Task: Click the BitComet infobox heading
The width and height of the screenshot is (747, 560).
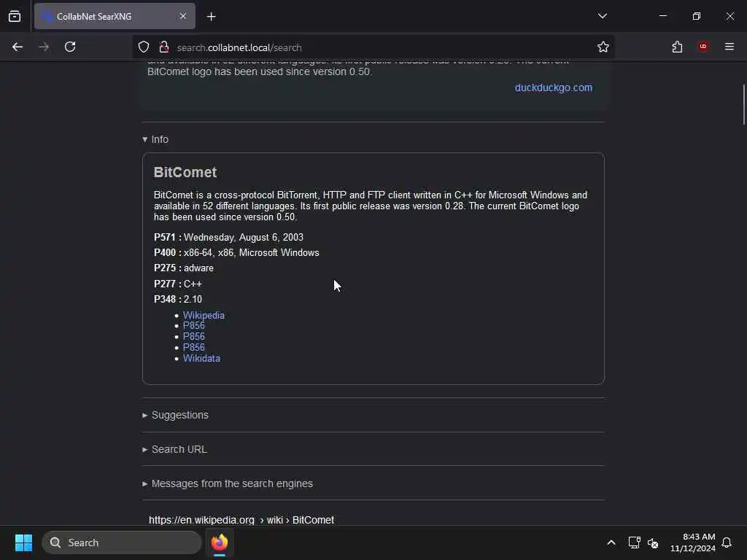Action: coord(185,172)
